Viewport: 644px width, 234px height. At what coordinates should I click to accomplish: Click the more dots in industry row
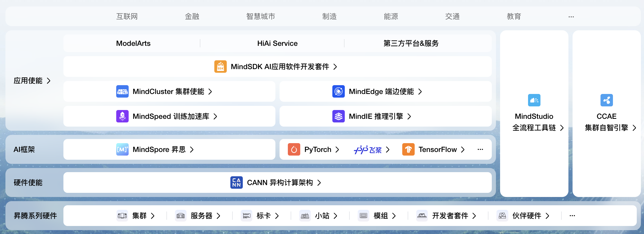point(571,17)
